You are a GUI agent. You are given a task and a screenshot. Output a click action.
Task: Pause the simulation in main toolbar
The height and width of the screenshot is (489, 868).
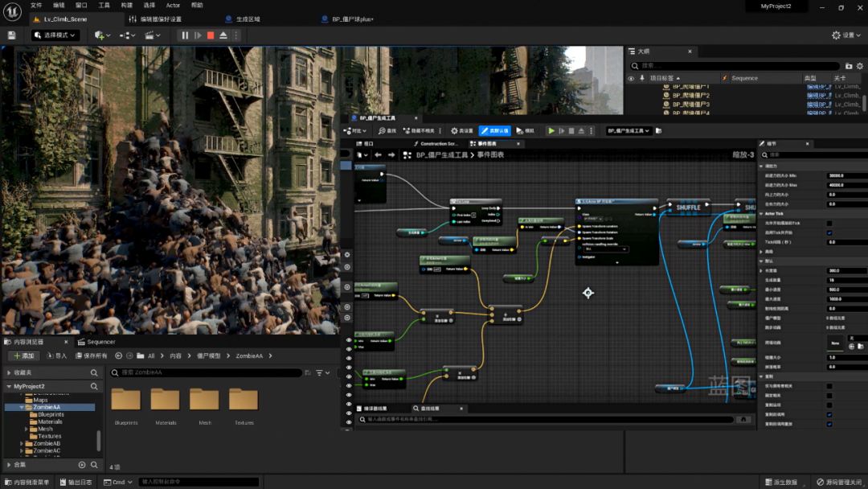(185, 35)
